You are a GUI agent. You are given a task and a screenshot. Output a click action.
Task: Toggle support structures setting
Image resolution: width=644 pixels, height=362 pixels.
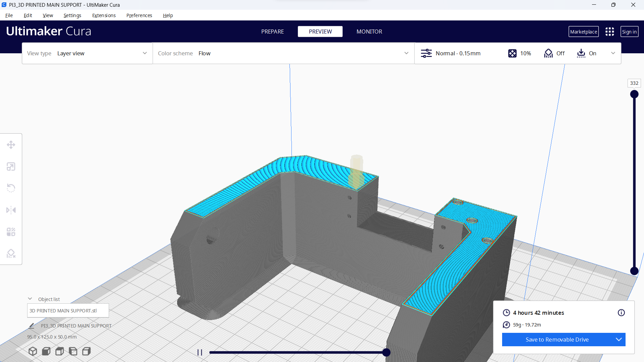tap(554, 53)
